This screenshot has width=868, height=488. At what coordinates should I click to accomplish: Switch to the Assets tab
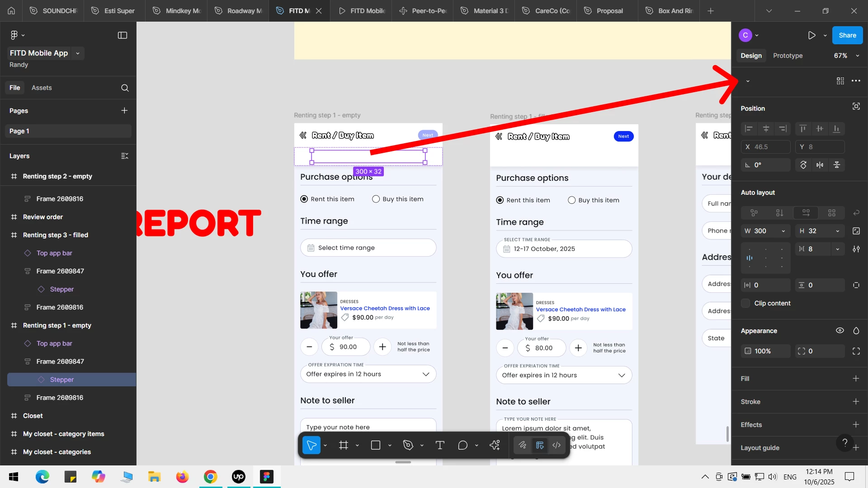click(x=42, y=88)
